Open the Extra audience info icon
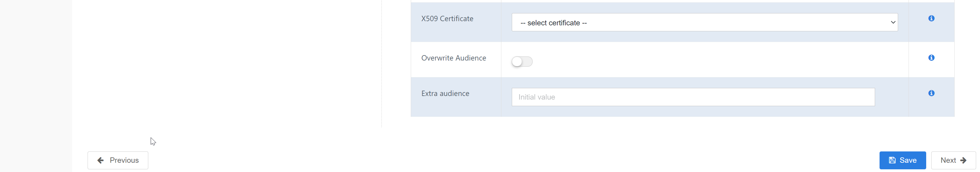Viewport: 980px width, 172px height. point(931,93)
